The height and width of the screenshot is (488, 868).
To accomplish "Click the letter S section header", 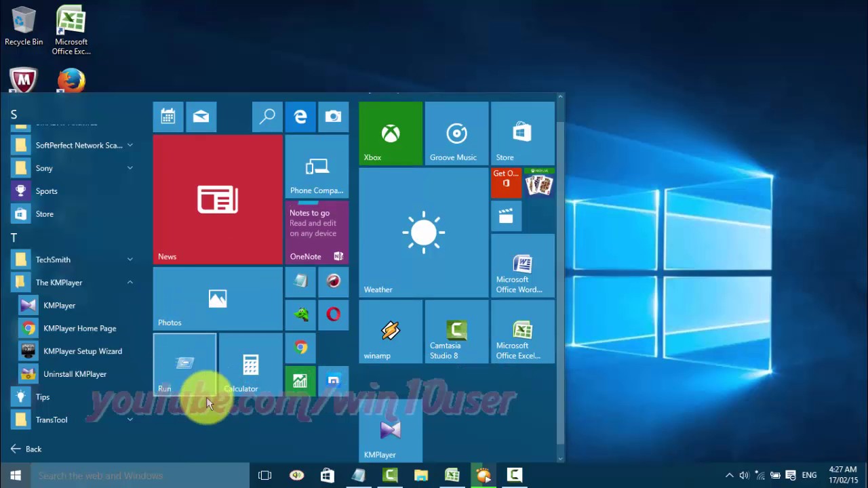I will click(14, 115).
